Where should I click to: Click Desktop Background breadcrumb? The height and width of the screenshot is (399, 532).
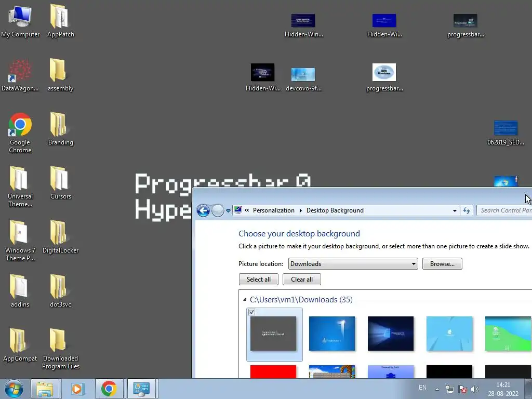click(x=335, y=210)
